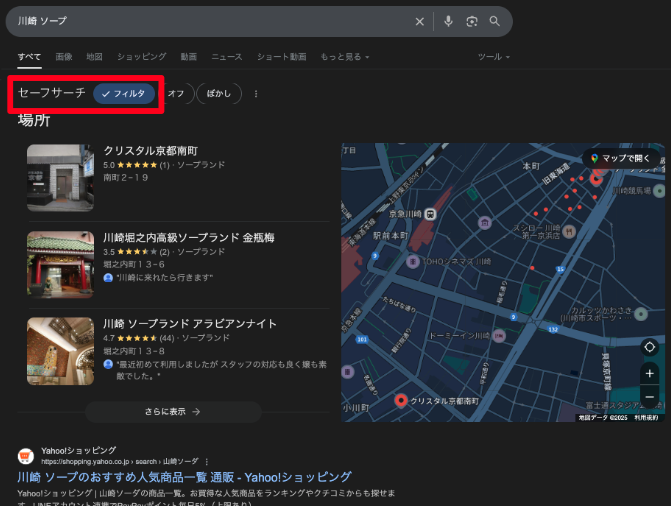Click the Yahoo!ショッピング favicon
Viewport: 671px width, 506px height.
pos(26,456)
